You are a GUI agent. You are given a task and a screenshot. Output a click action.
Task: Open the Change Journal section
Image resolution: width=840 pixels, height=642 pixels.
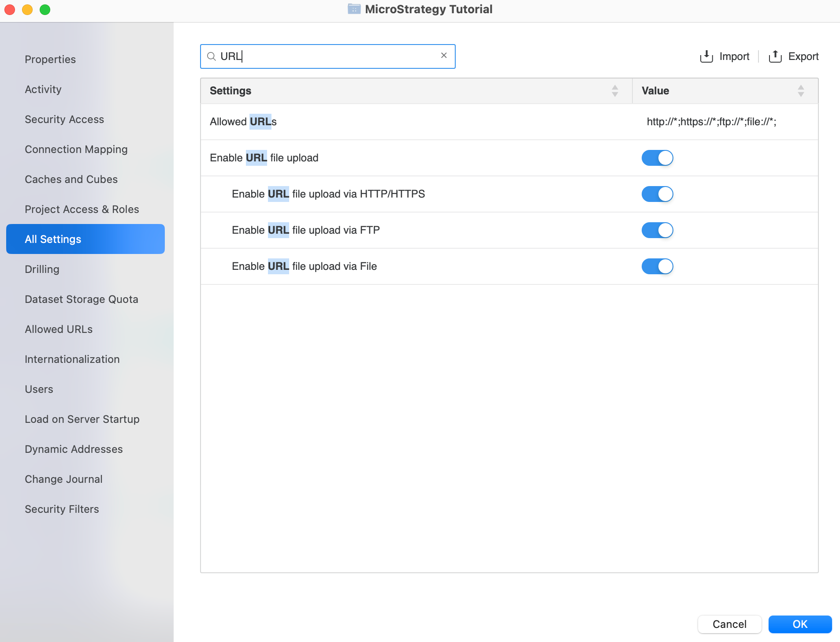click(63, 479)
